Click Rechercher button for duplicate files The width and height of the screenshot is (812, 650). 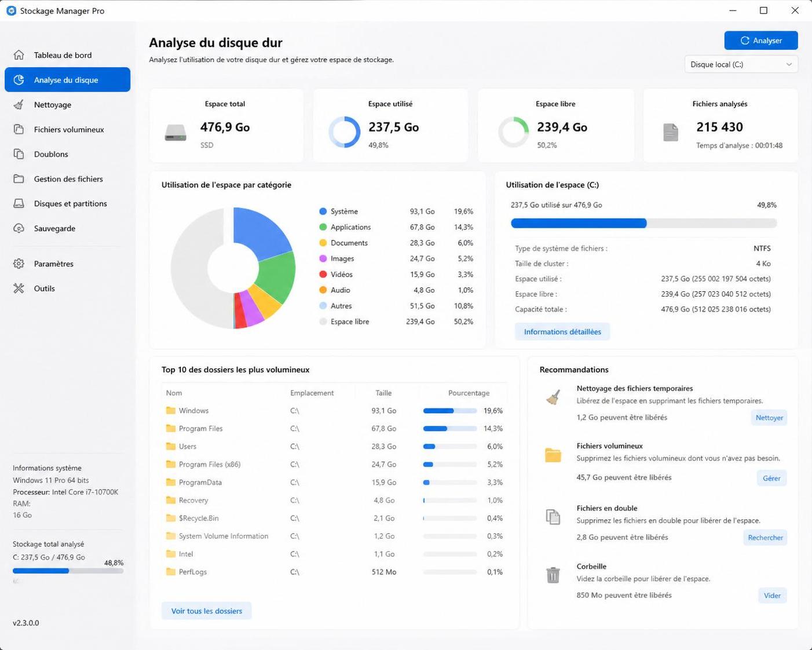point(765,538)
